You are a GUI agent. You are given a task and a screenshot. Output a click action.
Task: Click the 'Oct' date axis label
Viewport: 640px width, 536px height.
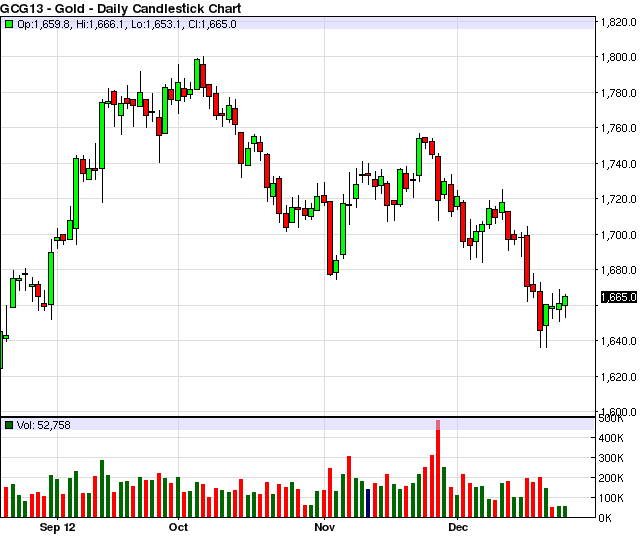click(x=178, y=527)
